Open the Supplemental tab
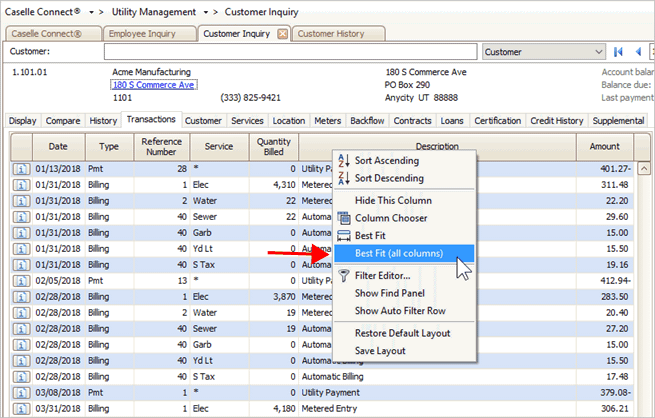 619,121
